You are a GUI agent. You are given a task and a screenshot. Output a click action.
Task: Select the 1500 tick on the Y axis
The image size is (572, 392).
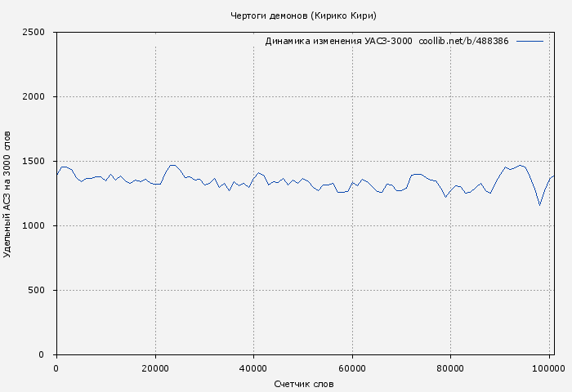pos(38,162)
